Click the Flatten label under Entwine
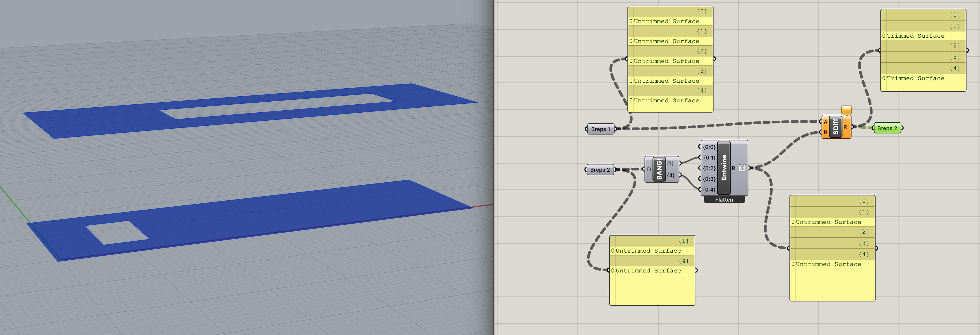The width and height of the screenshot is (980, 335). coord(724,200)
